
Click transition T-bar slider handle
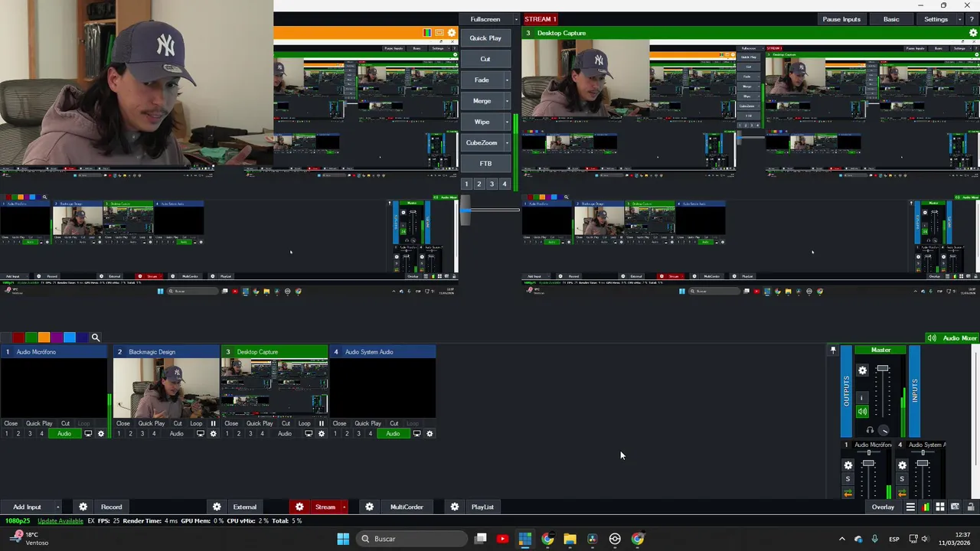pyautogui.click(x=465, y=211)
